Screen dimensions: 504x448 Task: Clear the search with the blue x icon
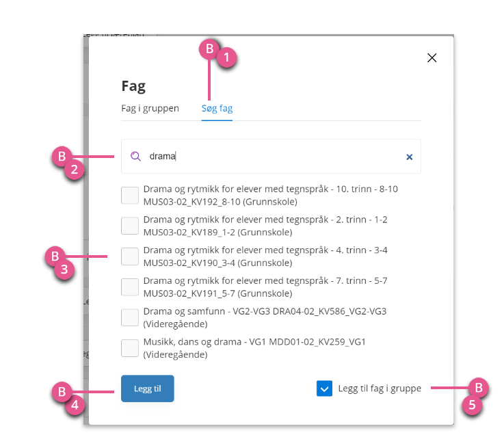(409, 157)
